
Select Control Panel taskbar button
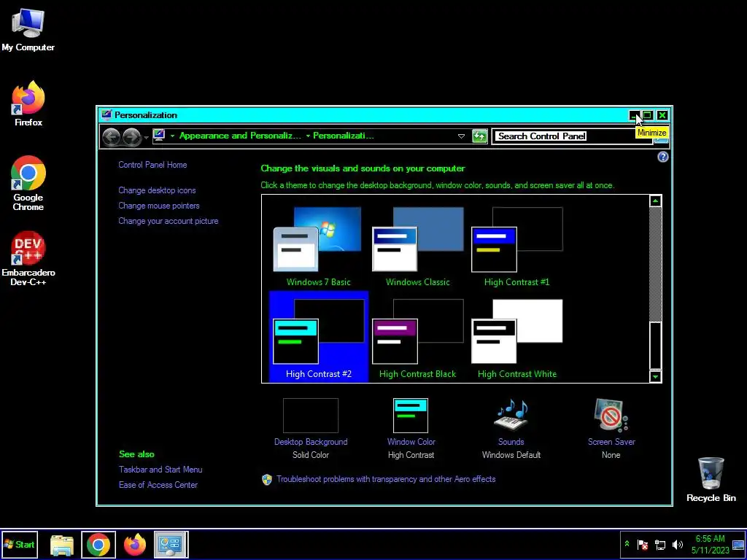click(171, 545)
